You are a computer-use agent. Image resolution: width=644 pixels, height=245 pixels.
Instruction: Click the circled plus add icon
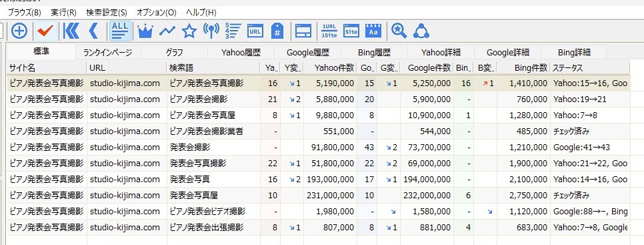(x=19, y=31)
